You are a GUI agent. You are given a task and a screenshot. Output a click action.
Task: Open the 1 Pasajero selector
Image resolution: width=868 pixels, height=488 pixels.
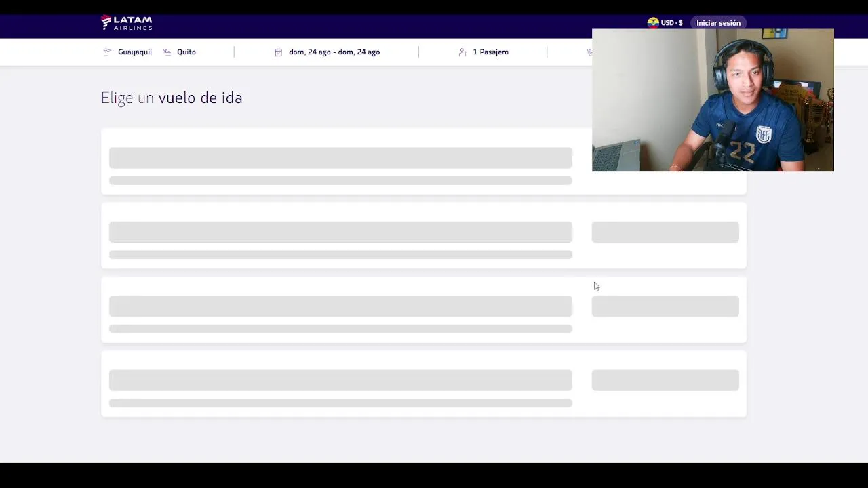pos(490,52)
